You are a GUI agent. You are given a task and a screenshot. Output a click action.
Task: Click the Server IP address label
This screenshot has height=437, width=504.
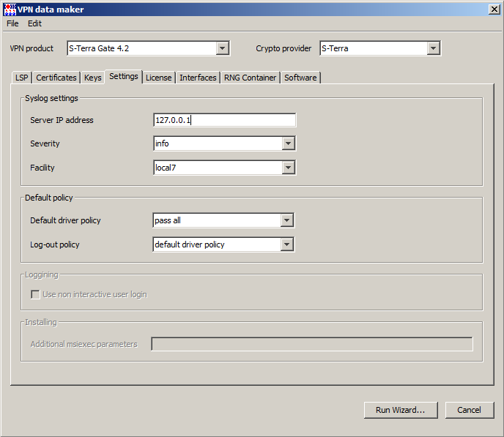[62, 120]
